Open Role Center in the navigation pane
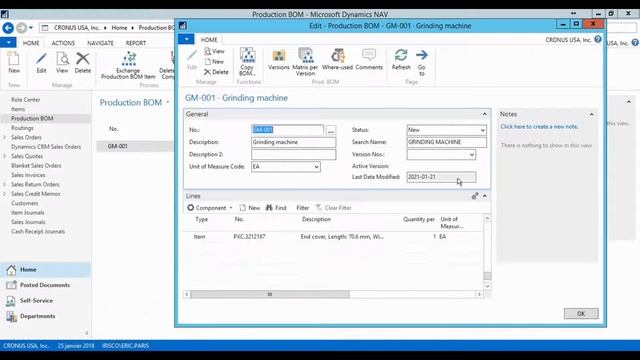 (25, 100)
